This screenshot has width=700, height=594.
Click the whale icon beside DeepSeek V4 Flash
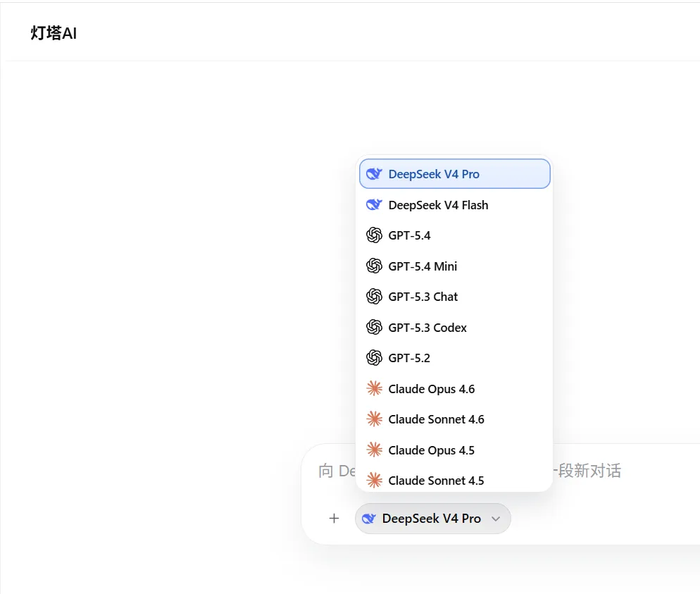click(374, 204)
